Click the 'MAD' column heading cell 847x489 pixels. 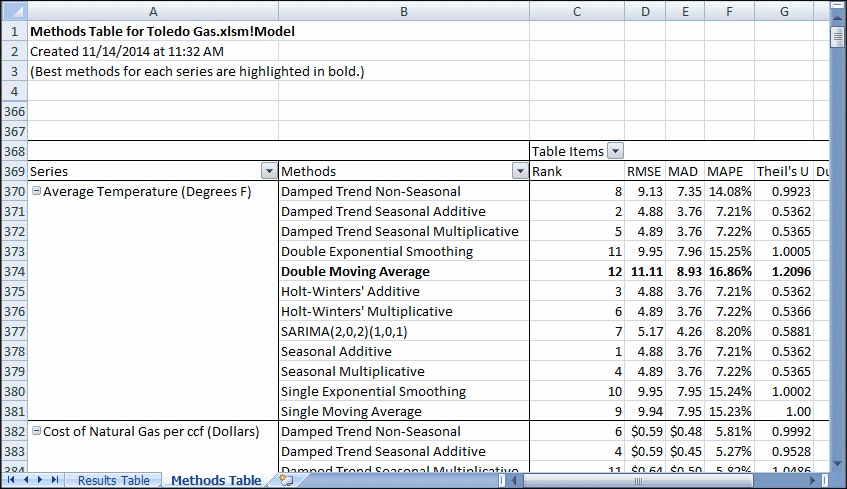click(x=685, y=171)
